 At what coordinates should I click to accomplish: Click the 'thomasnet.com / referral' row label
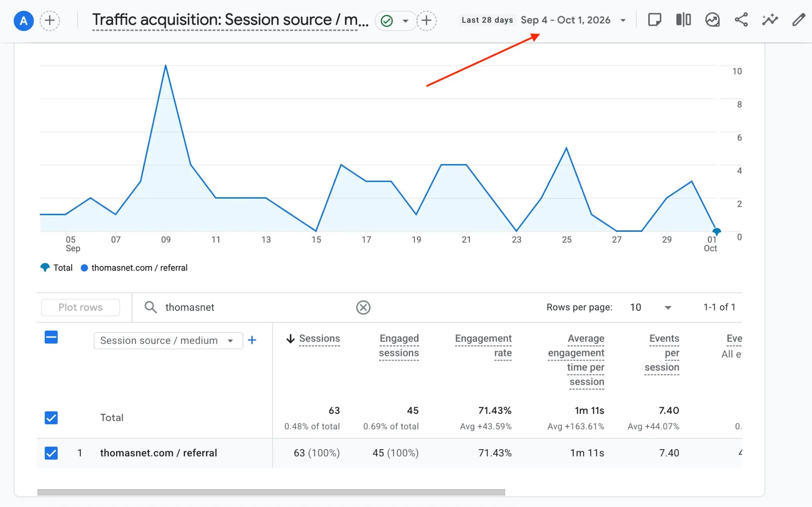(x=158, y=453)
